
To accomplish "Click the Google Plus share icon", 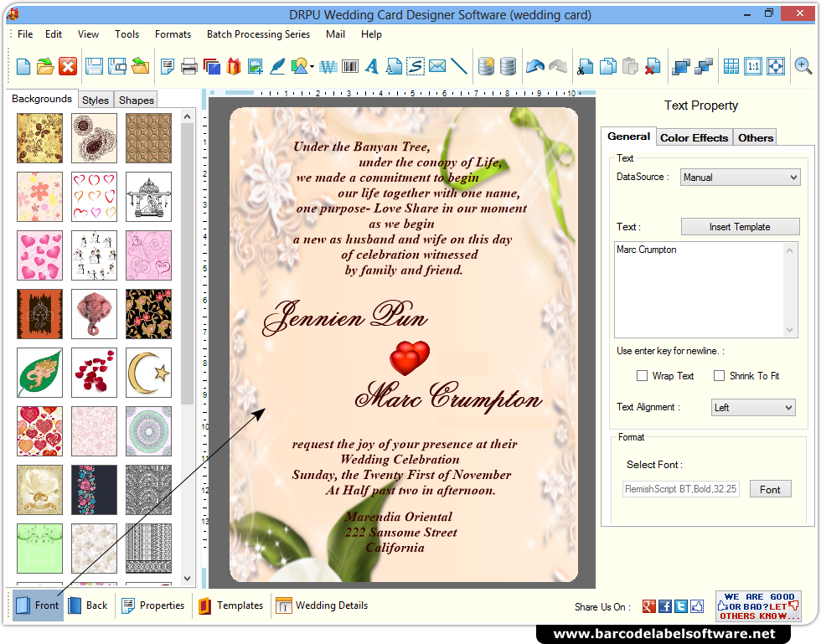I will point(649,606).
